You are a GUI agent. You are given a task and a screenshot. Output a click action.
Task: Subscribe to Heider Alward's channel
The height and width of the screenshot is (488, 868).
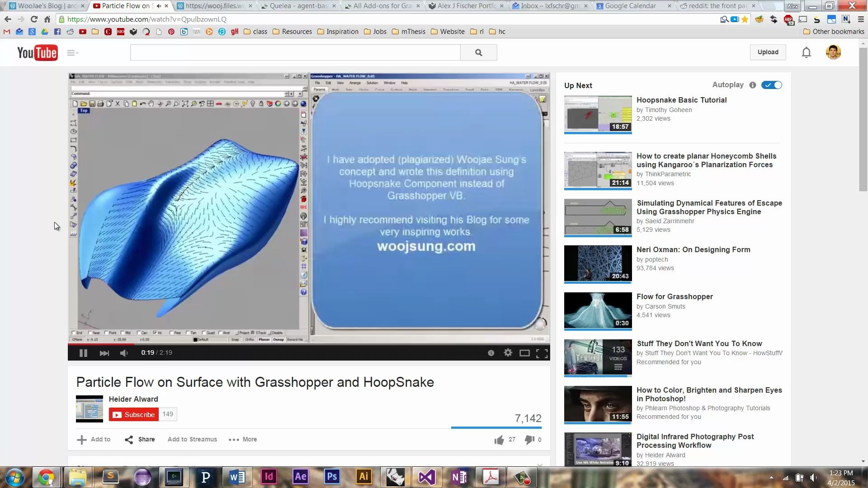[134, 414]
